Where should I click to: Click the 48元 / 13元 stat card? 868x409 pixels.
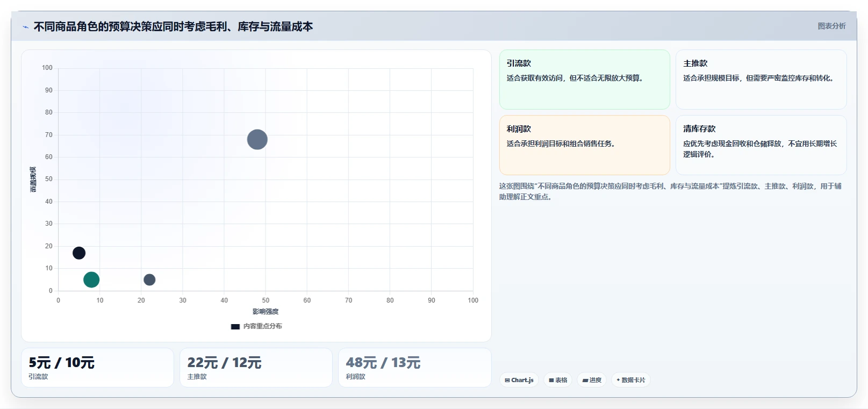(415, 368)
